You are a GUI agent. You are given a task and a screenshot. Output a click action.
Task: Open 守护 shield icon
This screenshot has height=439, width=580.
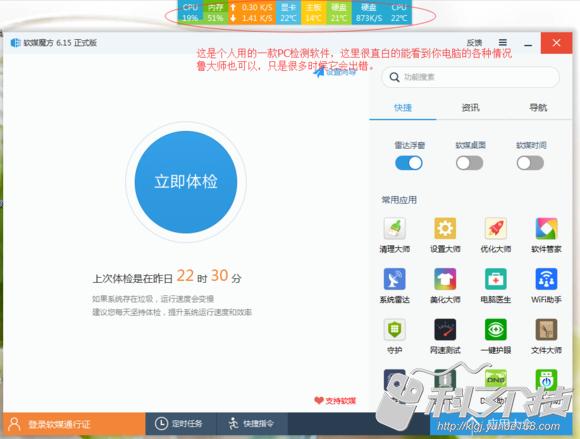pos(394,329)
